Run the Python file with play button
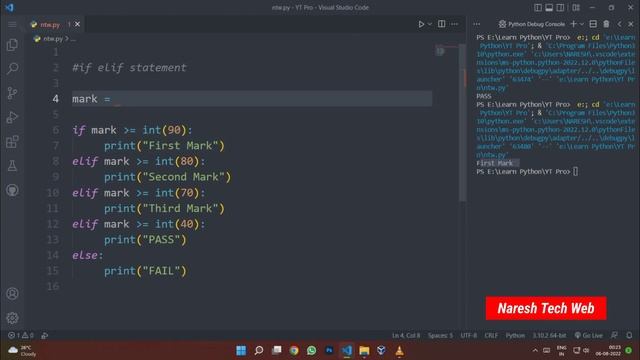The width and height of the screenshot is (640, 360). [x=421, y=24]
